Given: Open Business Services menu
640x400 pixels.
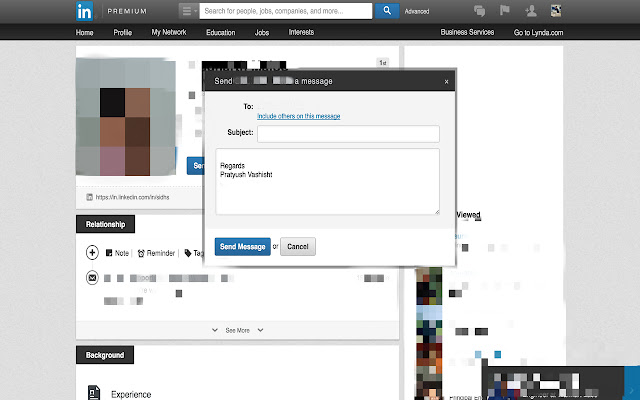Looking at the screenshot, I should (x=467, y=32).
